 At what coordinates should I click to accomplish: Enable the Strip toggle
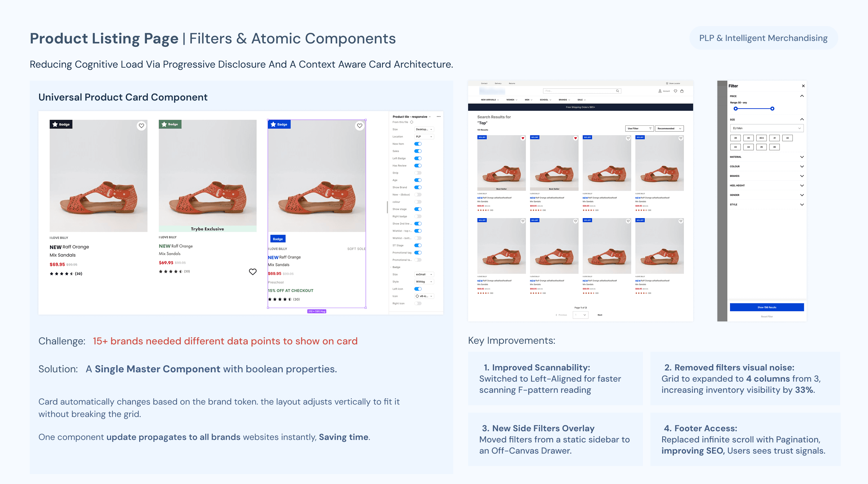[x=418, y=173]
